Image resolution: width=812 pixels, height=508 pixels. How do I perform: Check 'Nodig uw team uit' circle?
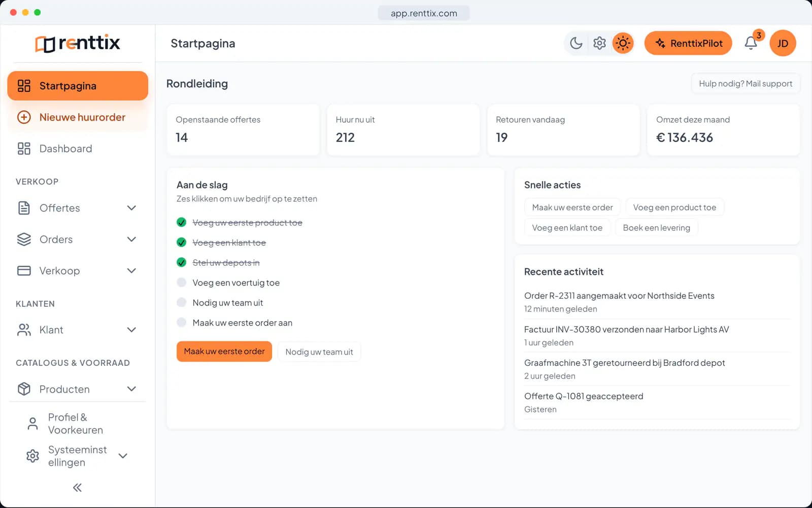pos(181,302)
